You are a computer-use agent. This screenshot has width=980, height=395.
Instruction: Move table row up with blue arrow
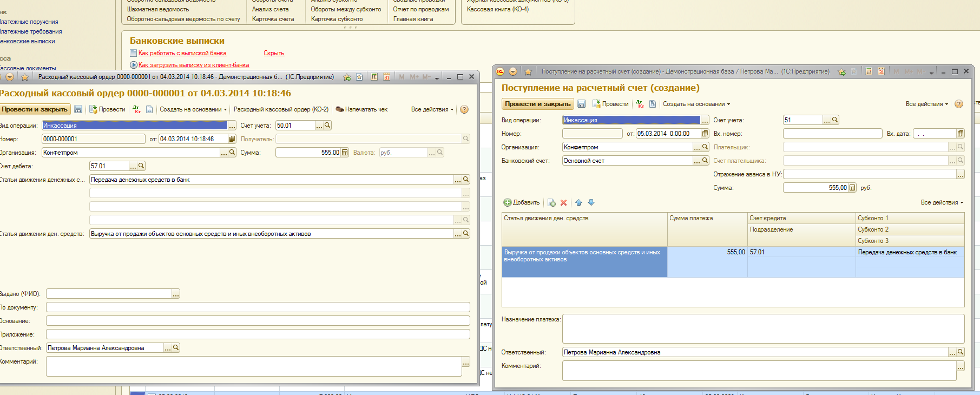578,202
